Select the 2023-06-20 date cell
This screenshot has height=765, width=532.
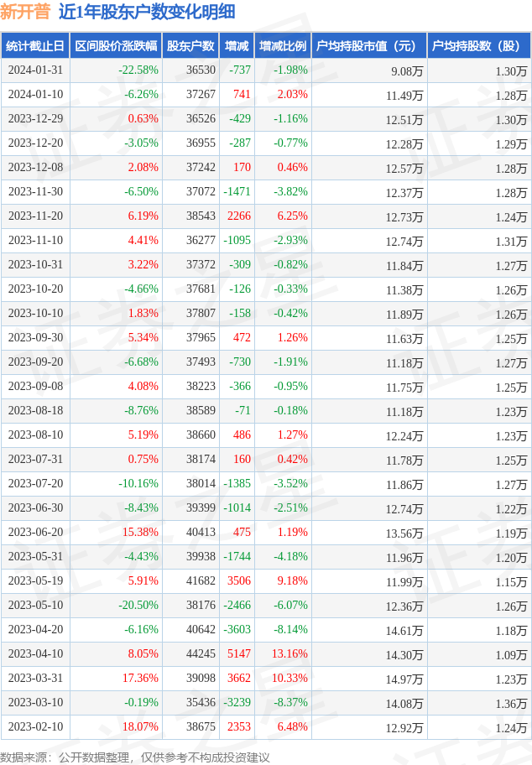(35, 533)
